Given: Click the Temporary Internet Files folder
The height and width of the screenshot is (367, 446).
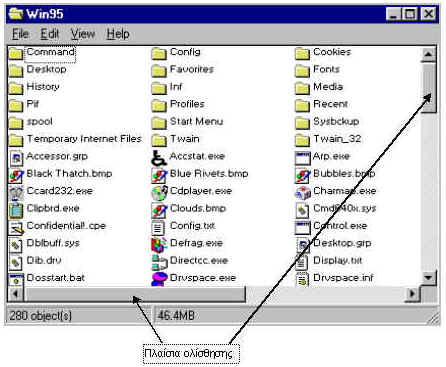Looking at the screenshot, I should 75,139.
